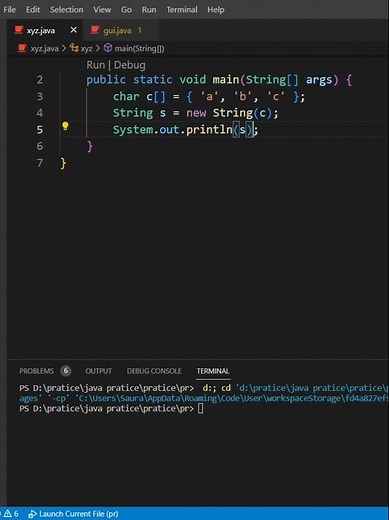Viewport: 389px width, 520px height.
Task: Click the 'new' keyword on line 4
Action: pos(196,113)
